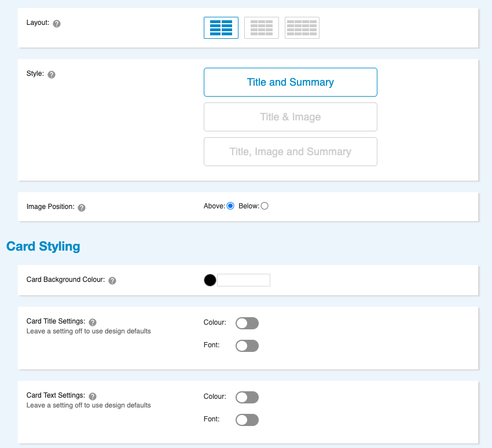View help for Card Title Settings
The image size is (492, 448).
93,322
